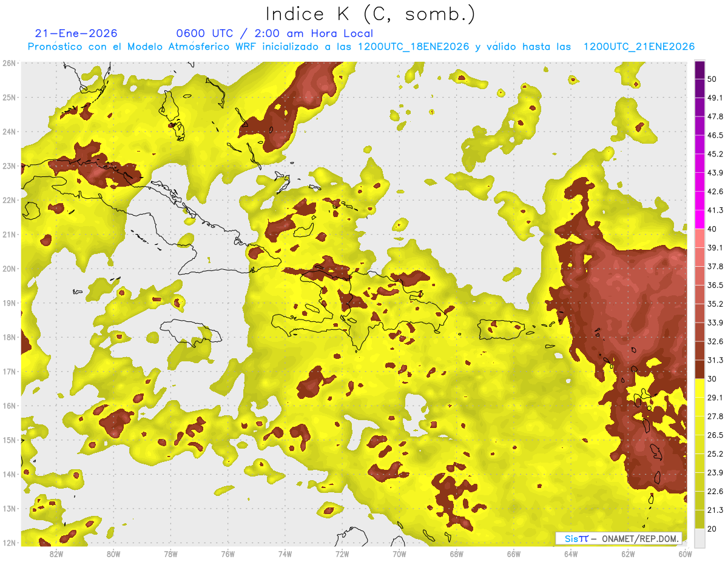Click the colorbar value "32.6"

tap(715, 341)
